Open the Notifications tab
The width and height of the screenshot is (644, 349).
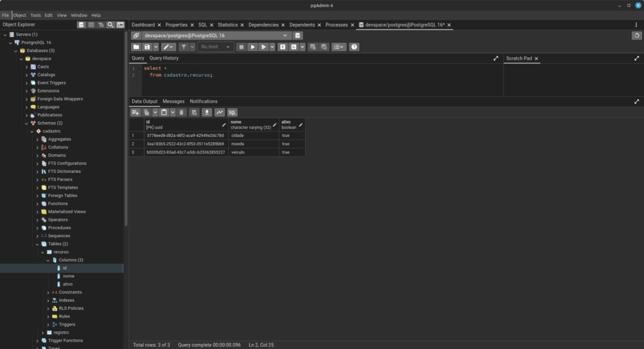[203, 101]
